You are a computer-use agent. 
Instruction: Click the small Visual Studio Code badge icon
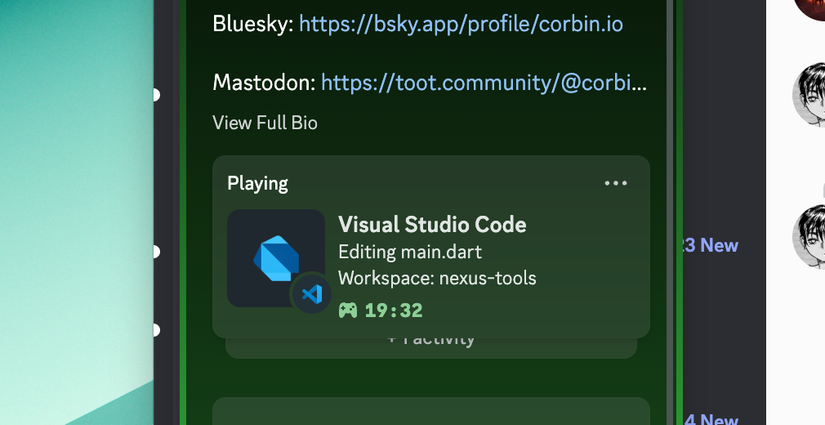pyautogui.click(x=311, y=294)
